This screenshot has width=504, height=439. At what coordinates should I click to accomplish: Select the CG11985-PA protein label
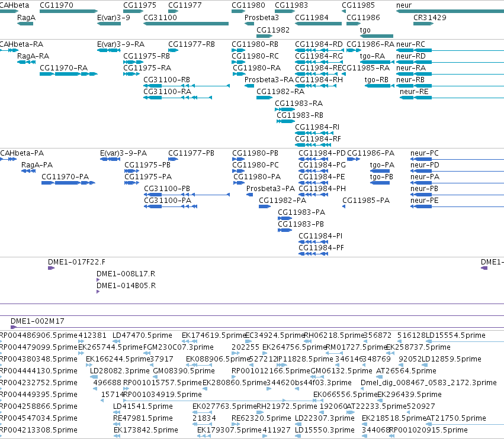(x=366, y=201)
